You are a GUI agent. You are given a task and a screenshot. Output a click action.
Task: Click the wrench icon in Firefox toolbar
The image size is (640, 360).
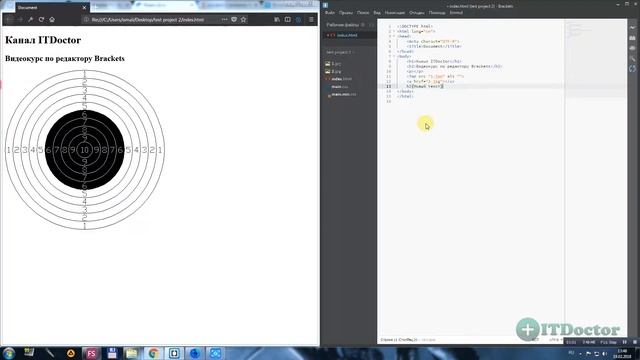pyautogui.click(x=31, y=20)
